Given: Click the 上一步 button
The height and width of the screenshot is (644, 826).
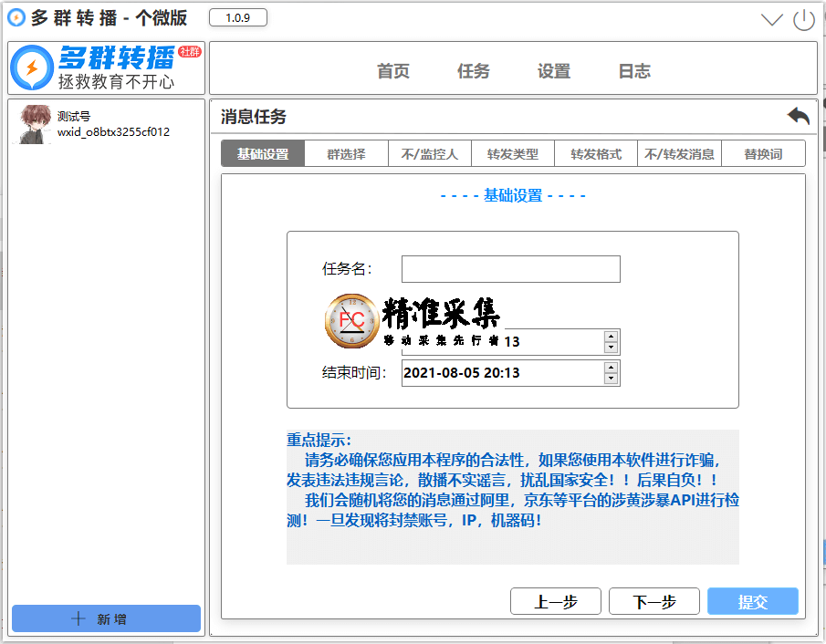Looking at the screenshot, I should pyautogui.click(x=556, y=601).
